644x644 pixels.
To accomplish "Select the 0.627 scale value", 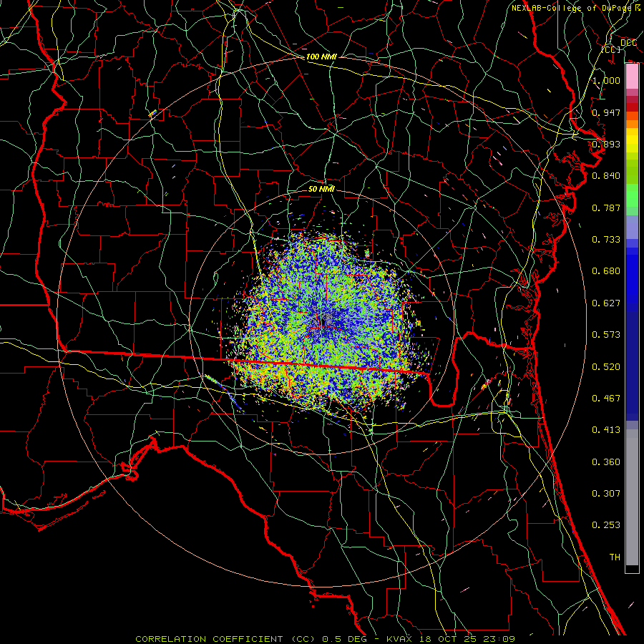I will click(606, 303).
